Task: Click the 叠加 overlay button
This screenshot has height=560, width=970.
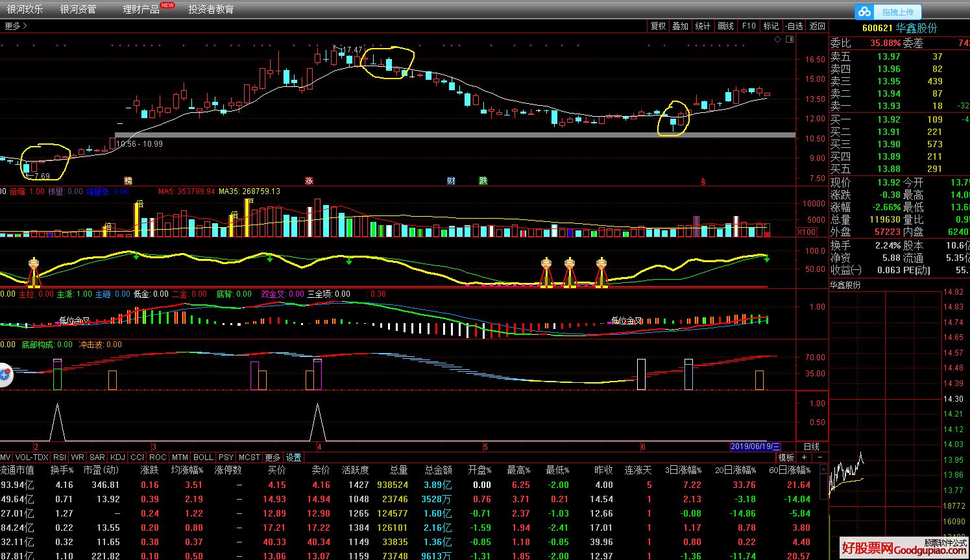Action: click(x=680, y=26)
